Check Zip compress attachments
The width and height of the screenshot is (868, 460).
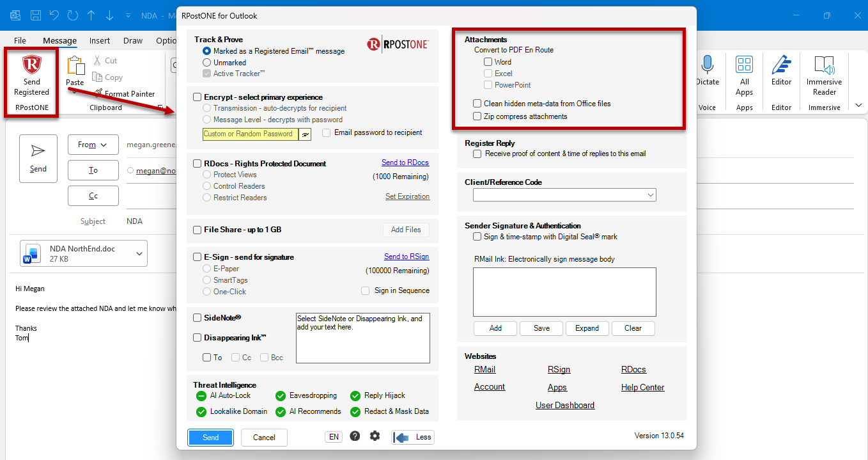click(477, 116)
